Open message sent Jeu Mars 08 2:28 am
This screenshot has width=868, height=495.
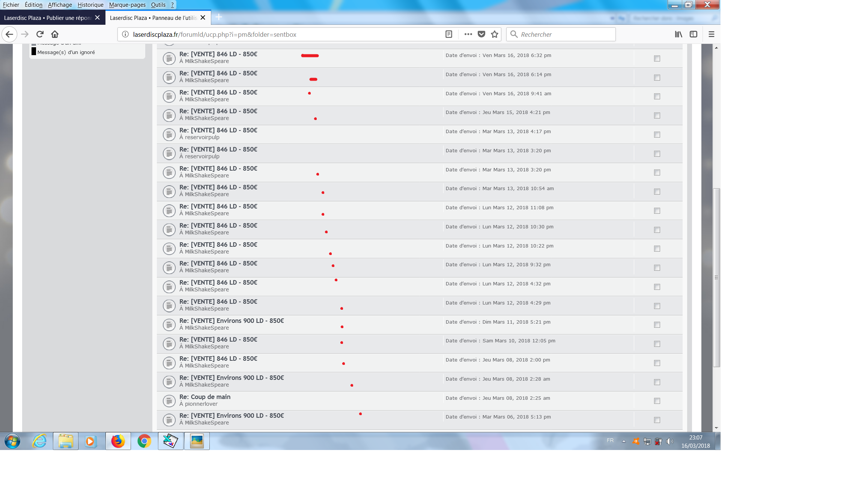coord(232,378)
